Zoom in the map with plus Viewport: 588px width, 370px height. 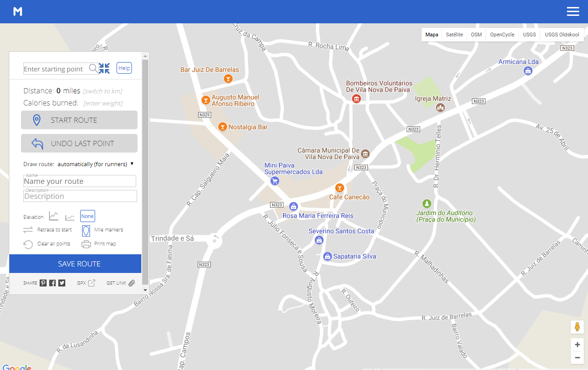coord(577,345)
